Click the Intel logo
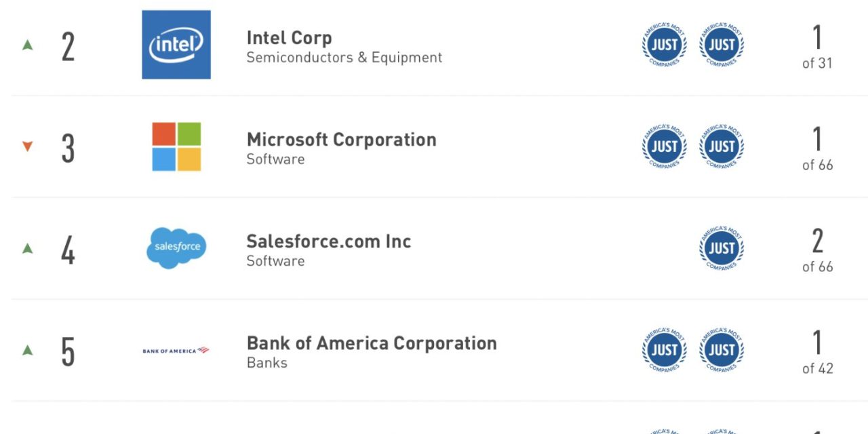Viewport: 868px width, 434px height. pyautogui.click(x=176, y=45)
